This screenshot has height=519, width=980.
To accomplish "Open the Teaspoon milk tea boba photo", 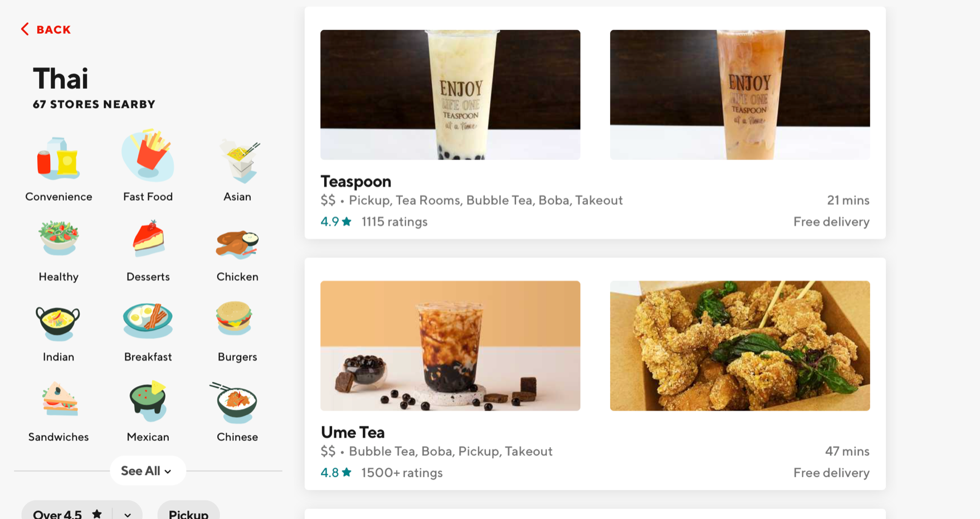I will tap(450, 95).
